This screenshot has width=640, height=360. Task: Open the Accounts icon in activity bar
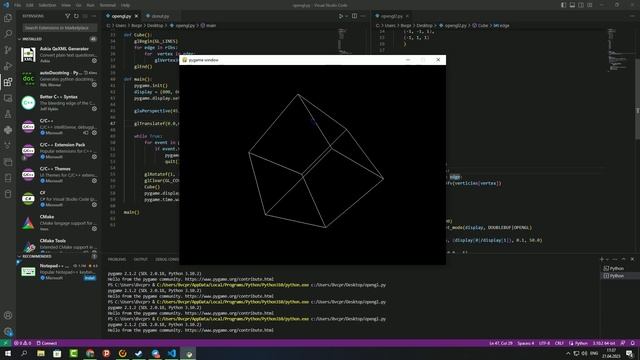pos(8,315)
